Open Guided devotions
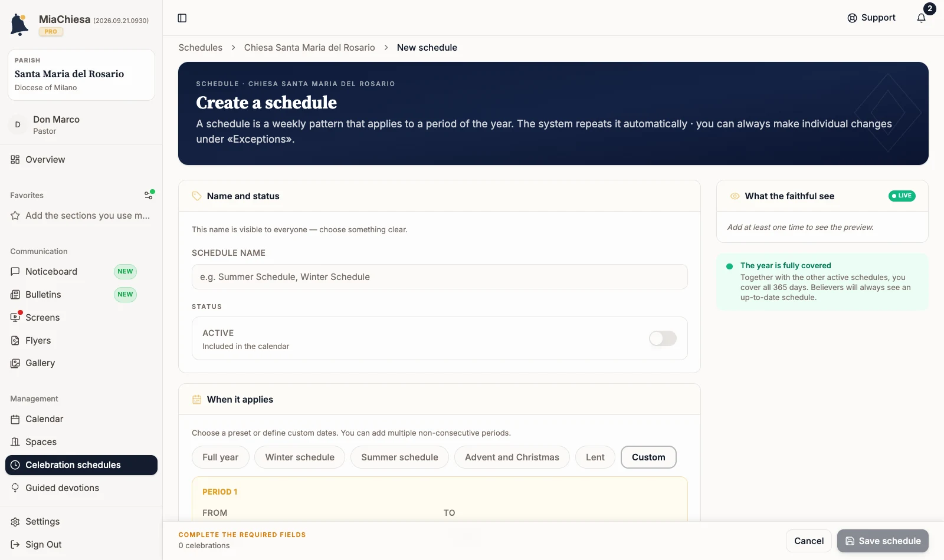The height and width of the screenshot is (560, 944). 81,488
